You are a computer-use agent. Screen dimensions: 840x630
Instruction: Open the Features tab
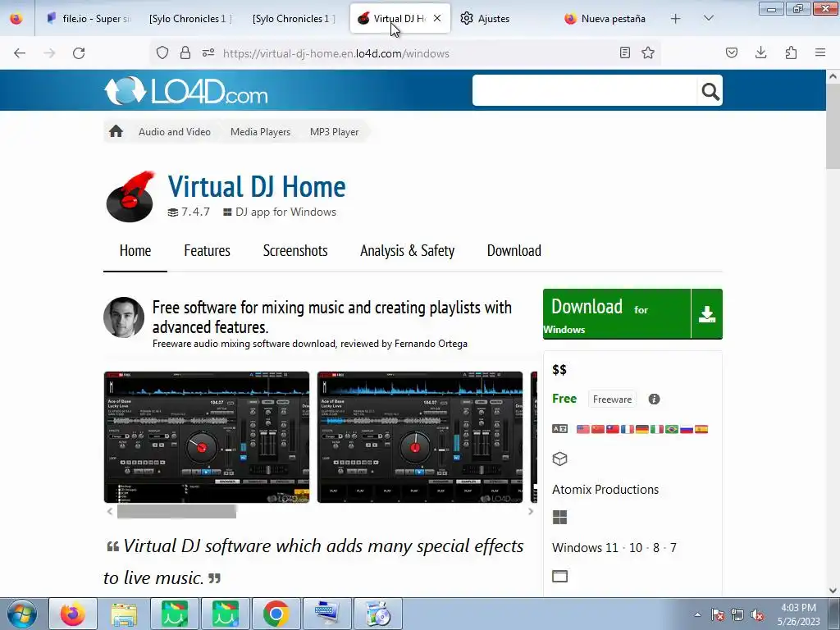[207, 251]
